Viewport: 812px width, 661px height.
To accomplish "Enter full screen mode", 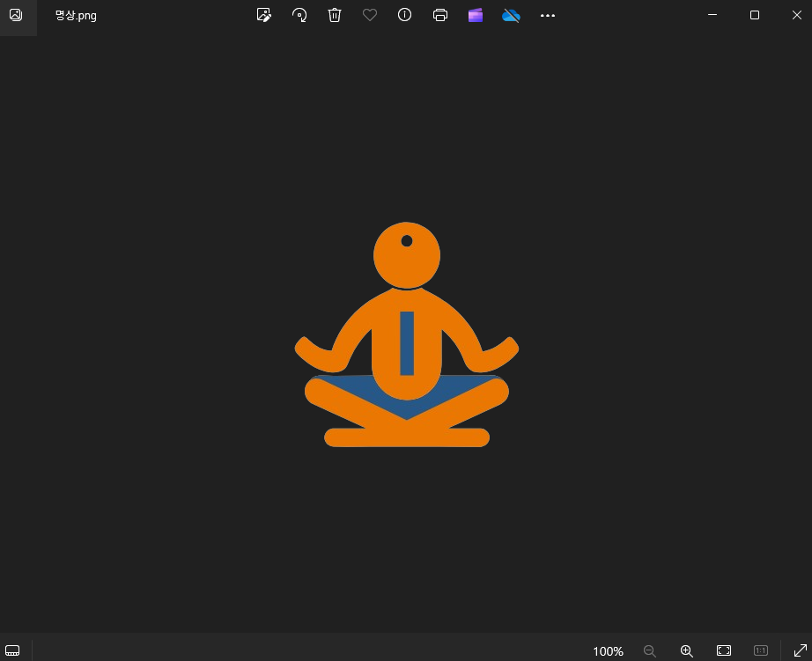I will (x=800, y=650).
